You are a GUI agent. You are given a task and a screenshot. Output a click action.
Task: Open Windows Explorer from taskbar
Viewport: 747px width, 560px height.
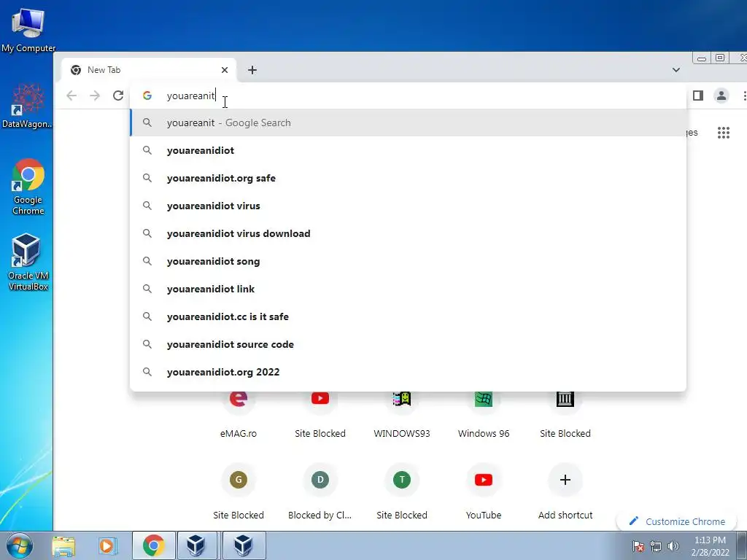[x=63, y=545]
